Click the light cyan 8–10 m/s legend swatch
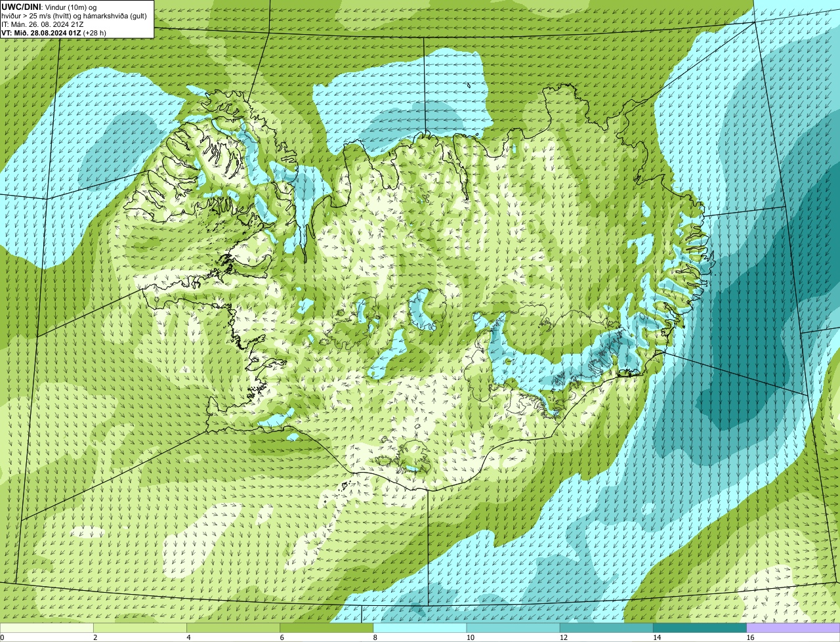 click(420, 628)
